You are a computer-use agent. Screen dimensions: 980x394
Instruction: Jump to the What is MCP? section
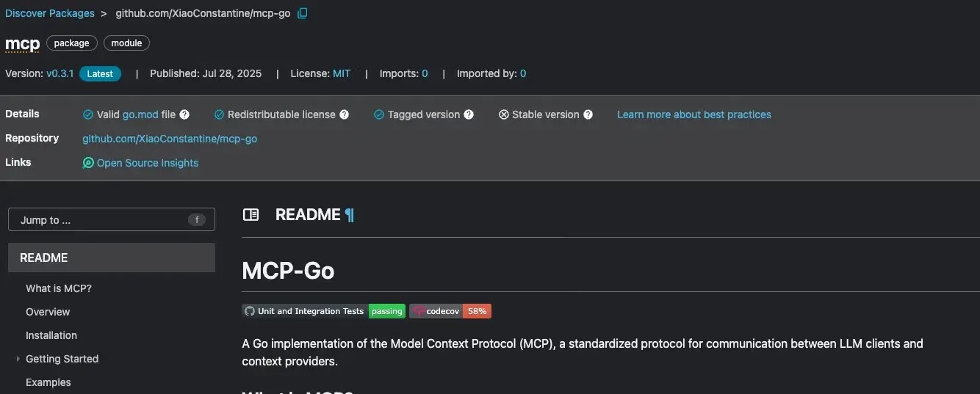pyautogui.click(x=59, y=288)
